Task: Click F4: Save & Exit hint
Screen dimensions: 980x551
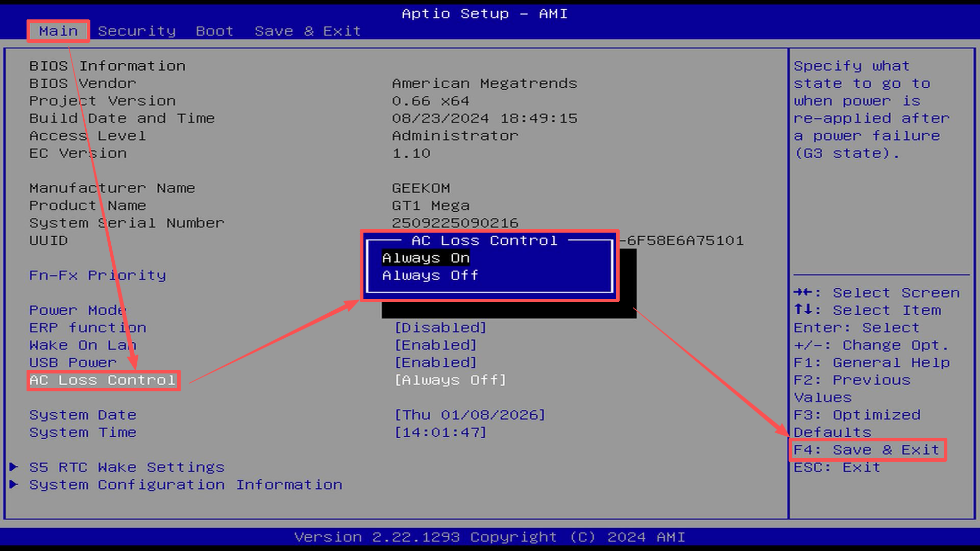Action: (x=867, y=450)
